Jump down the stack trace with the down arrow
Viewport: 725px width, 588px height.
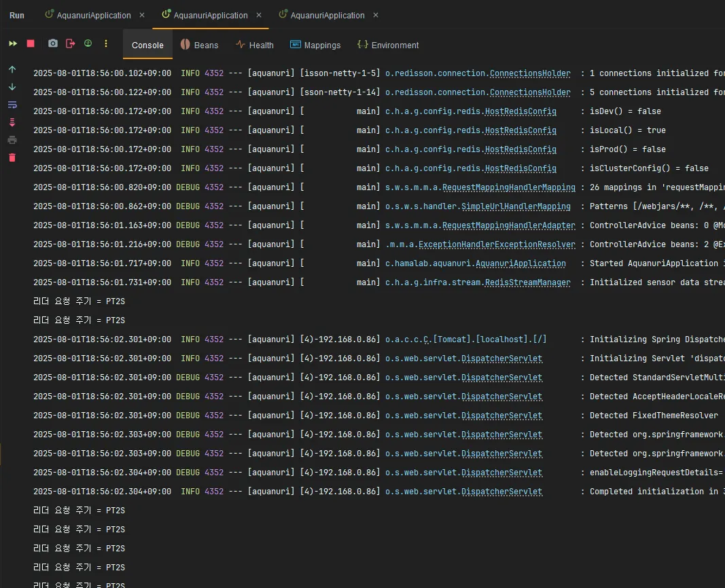(x=12, y=87)
